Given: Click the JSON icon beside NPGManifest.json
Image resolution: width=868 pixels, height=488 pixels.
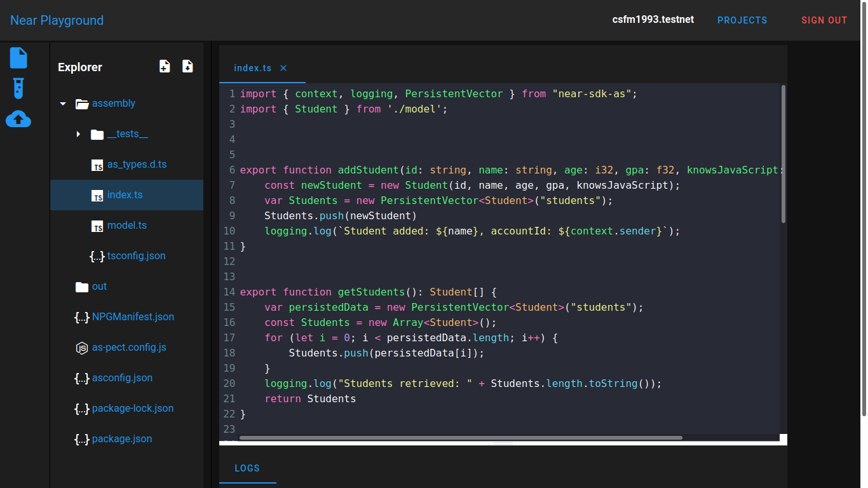Looking at the screenshot, I should click(82, 317).
